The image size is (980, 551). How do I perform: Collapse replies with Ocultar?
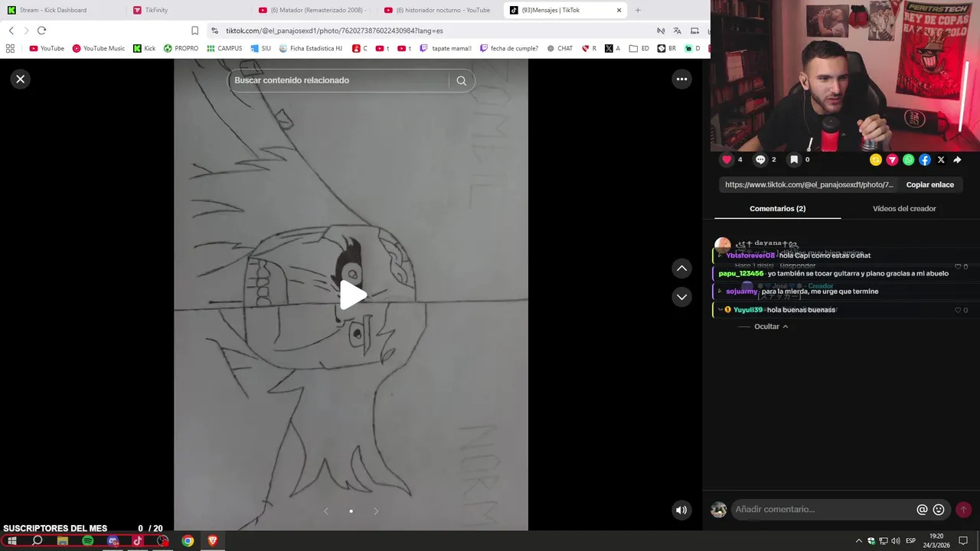point(771,327)
